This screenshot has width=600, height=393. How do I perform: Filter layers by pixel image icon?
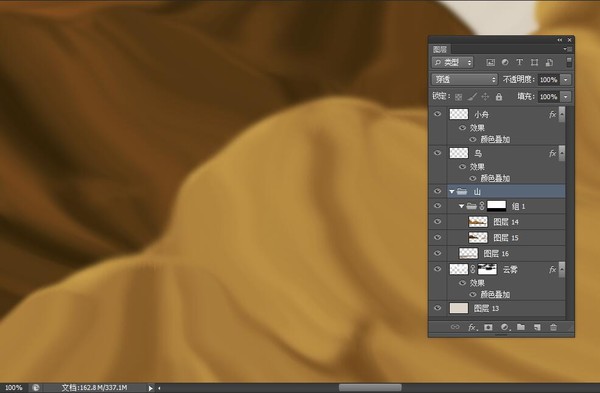click(x=490, y=62)
